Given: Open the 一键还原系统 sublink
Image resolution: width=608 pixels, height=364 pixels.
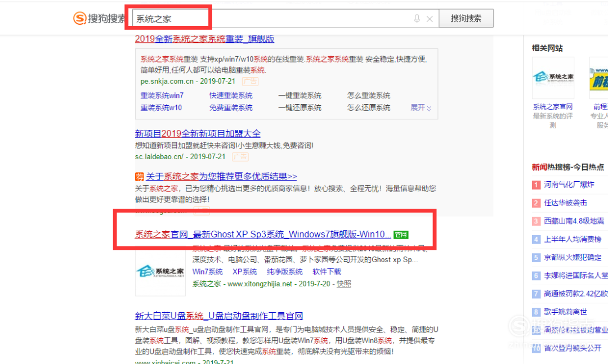Looking at the screenshot, I should pyautogui.click(x=299, y=107).
